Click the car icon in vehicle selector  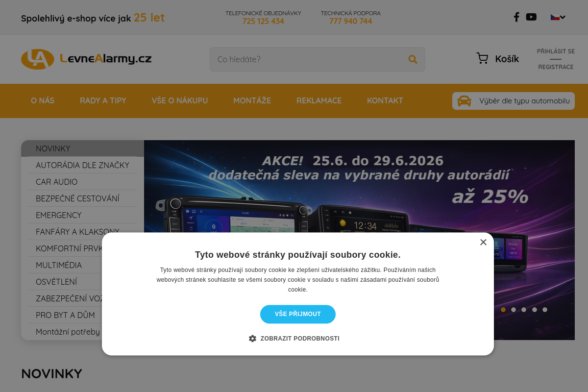point(464,101)
